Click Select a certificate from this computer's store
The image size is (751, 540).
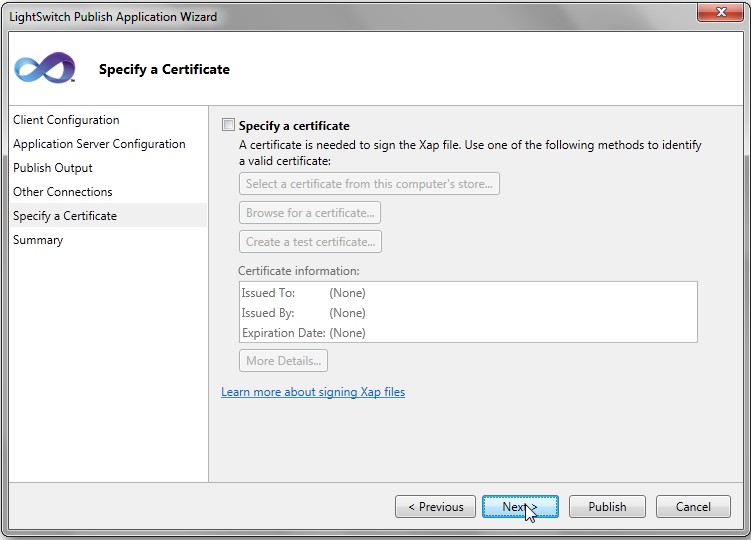point(369,184)
